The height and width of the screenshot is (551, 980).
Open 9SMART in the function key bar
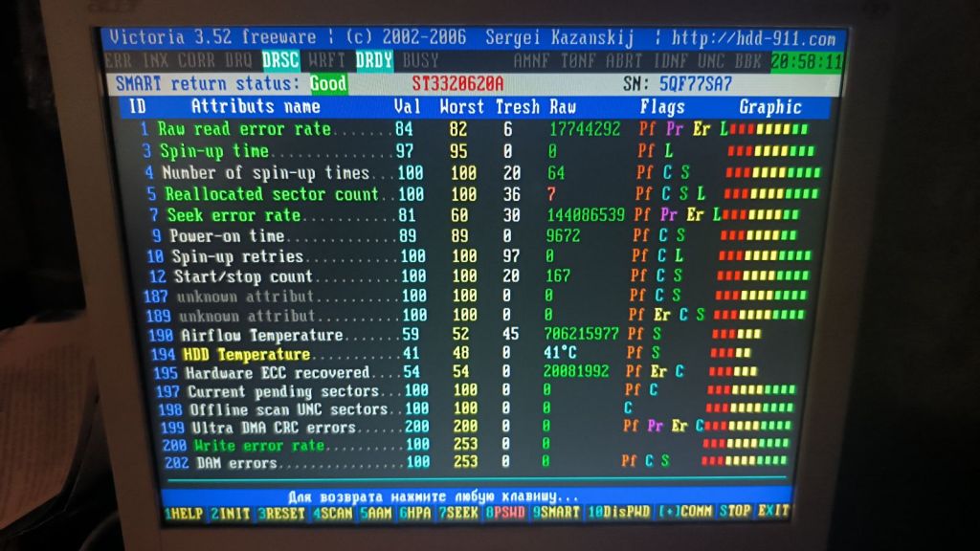point(556,513)
